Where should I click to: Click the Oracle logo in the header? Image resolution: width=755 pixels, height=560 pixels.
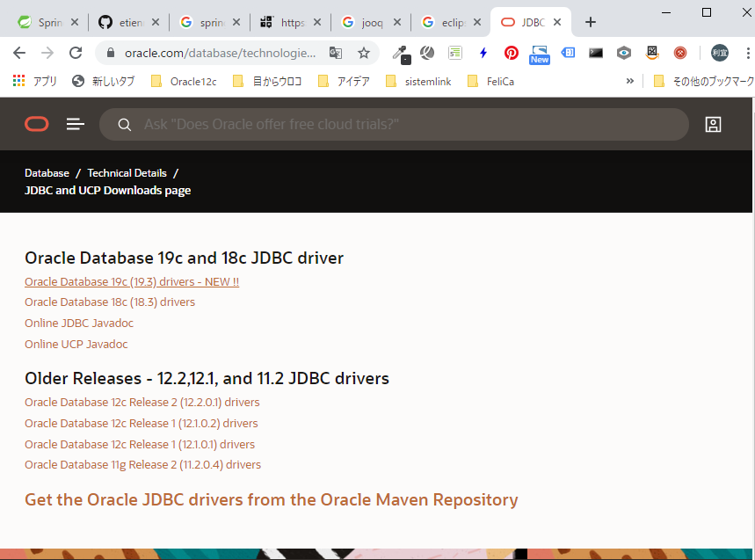pos(37,124)
